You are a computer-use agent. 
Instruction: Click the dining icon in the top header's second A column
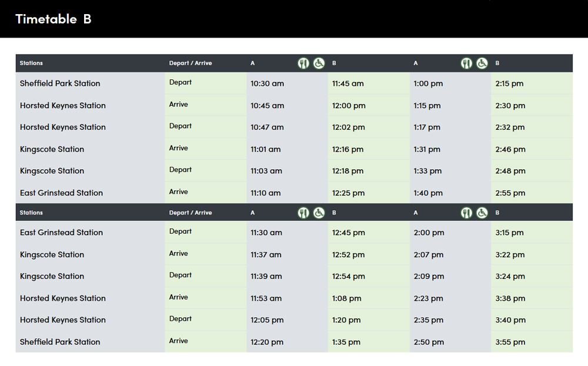(x=466, y=63)
